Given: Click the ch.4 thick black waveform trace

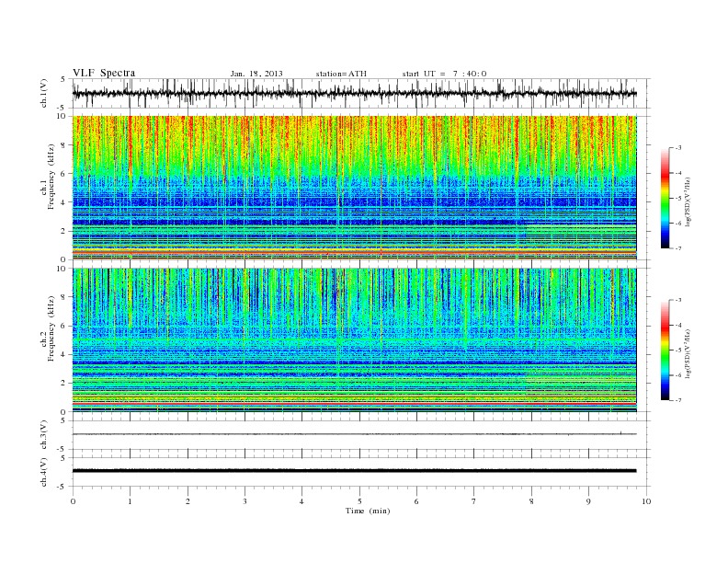Looking at the screenshot, I should [355, 471].
